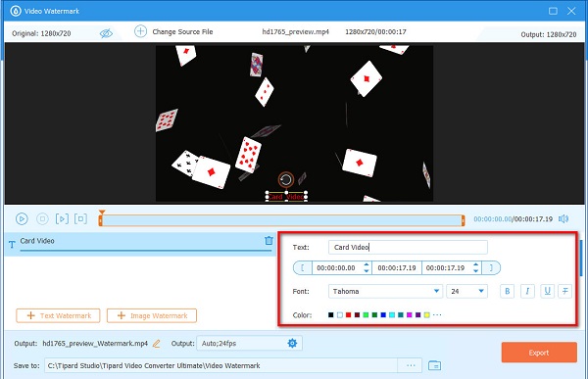Click the play button

point(22,218)
